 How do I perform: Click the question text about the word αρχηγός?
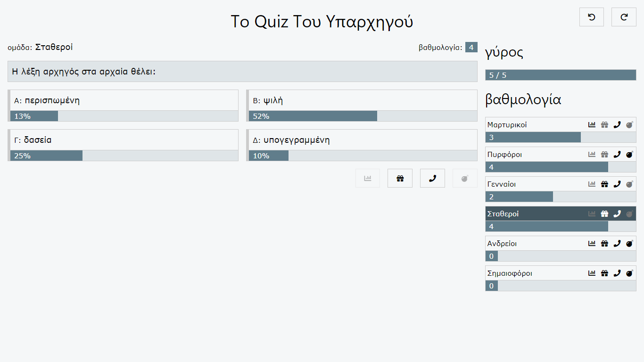84,72
